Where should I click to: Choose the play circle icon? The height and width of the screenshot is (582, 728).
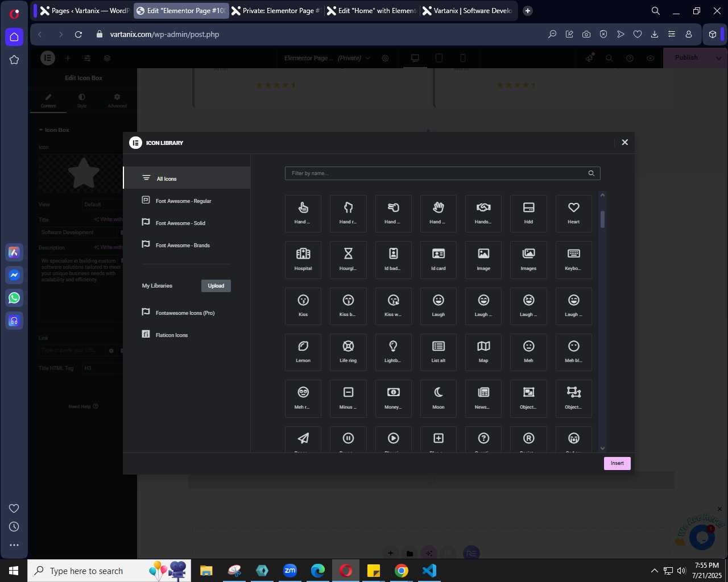point(393,439)
